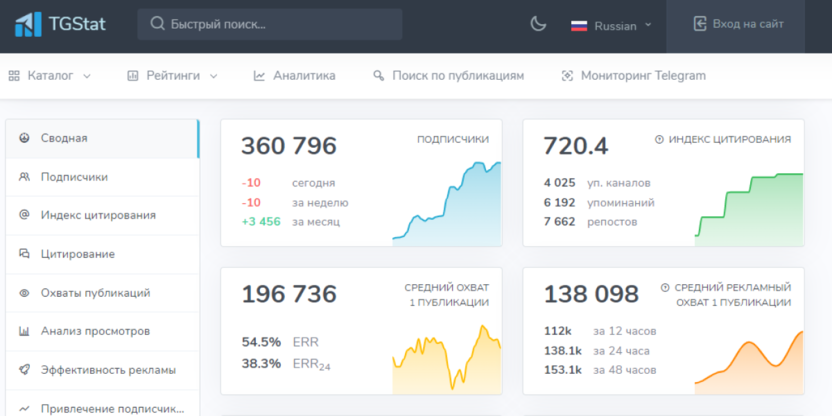The height and width of the screenshot is (416, 832).
Task: Click the Сводная sidebar icon
Action: pos(24,138)
